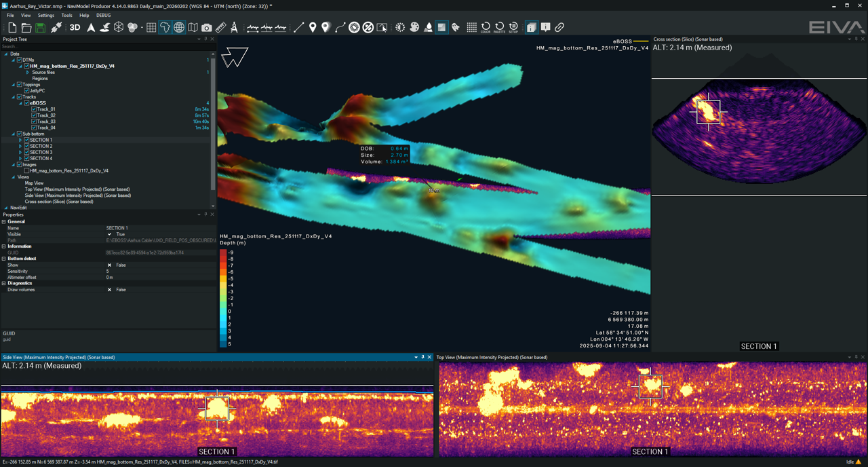Click the SETUP reset toolbar icon
This screenshot has width=868, height=467.
pos(513,28)
